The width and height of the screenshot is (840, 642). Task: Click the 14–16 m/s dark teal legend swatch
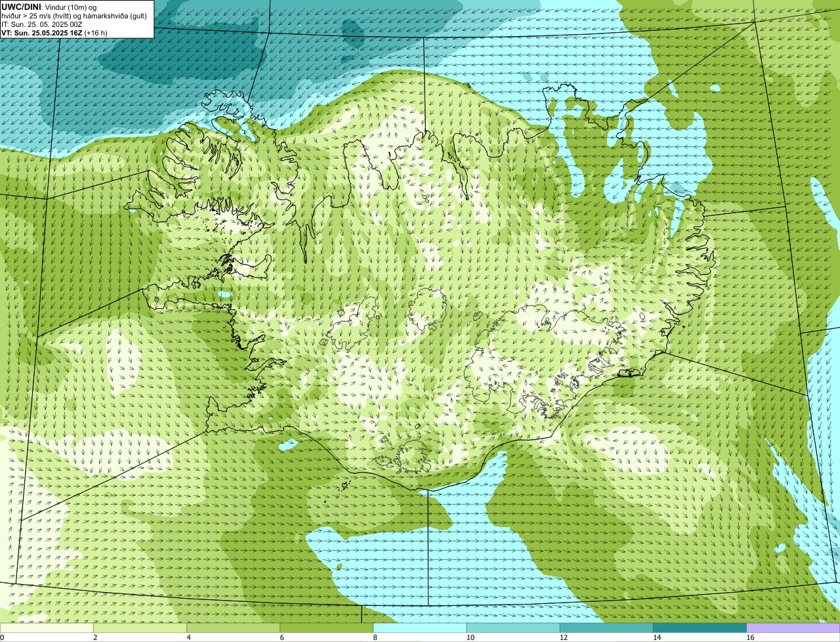pyautogui.click(x=700, y=628)
